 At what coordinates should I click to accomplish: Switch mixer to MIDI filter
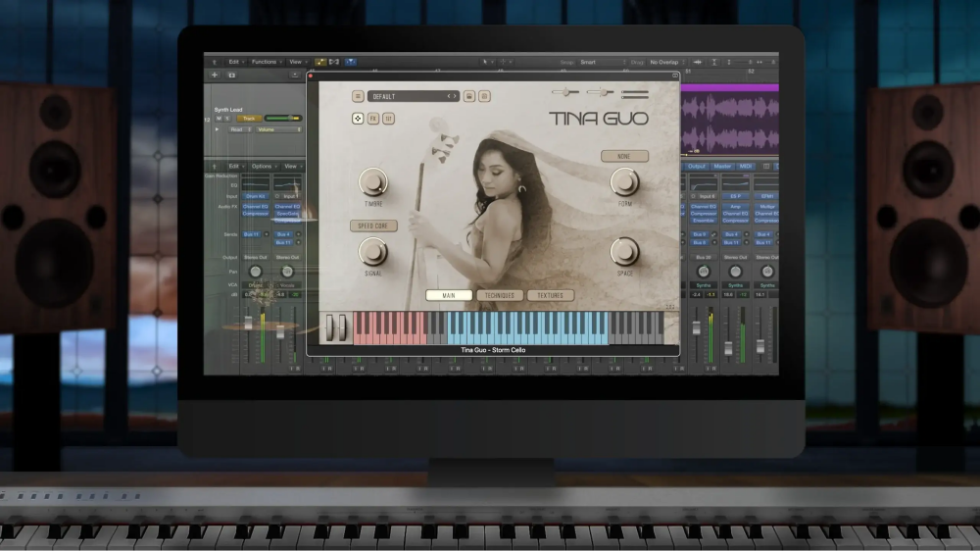pyautogui.click(x=746, y=167)
